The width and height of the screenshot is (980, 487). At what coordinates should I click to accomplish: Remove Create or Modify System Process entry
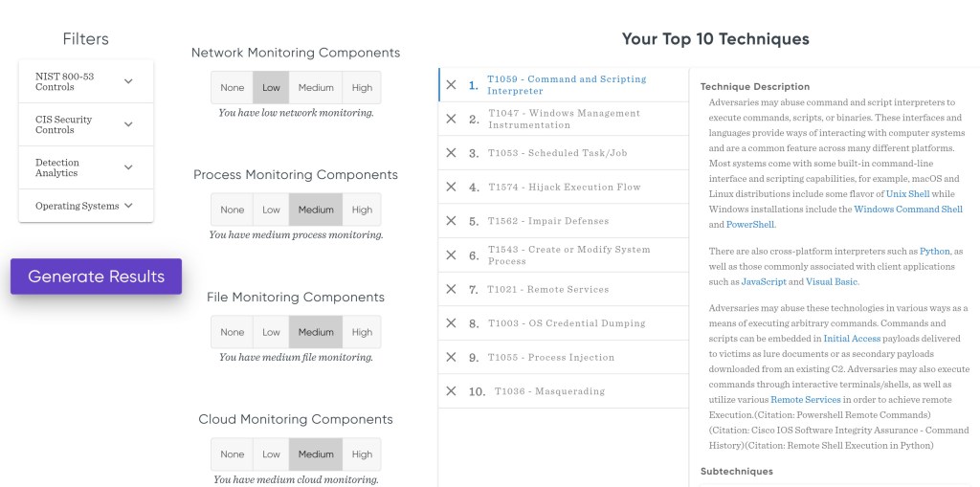click(452, 255)
